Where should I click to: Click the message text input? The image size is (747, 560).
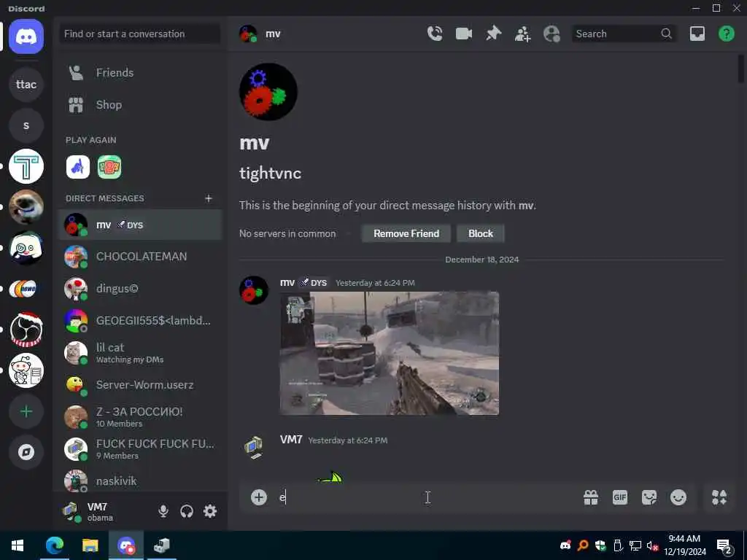(x=426, y=497)
